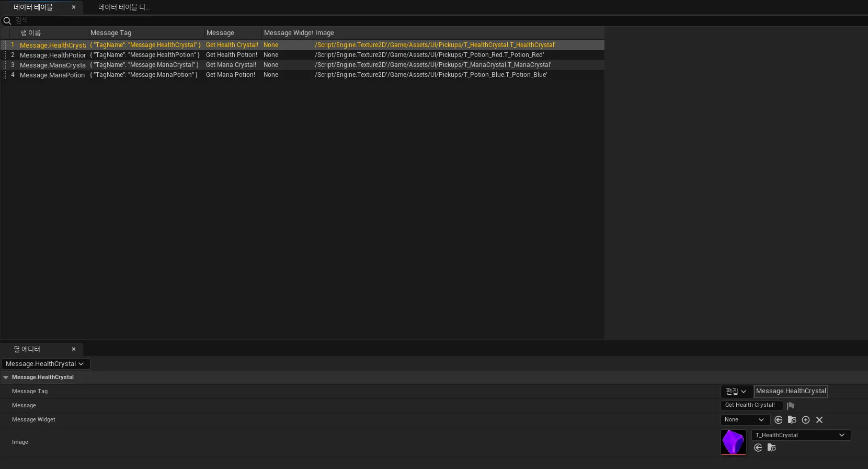Screen dimensions: 868x469
Task: Click the 'Get Health Crystal!' table cell
Action: point(232,45)
